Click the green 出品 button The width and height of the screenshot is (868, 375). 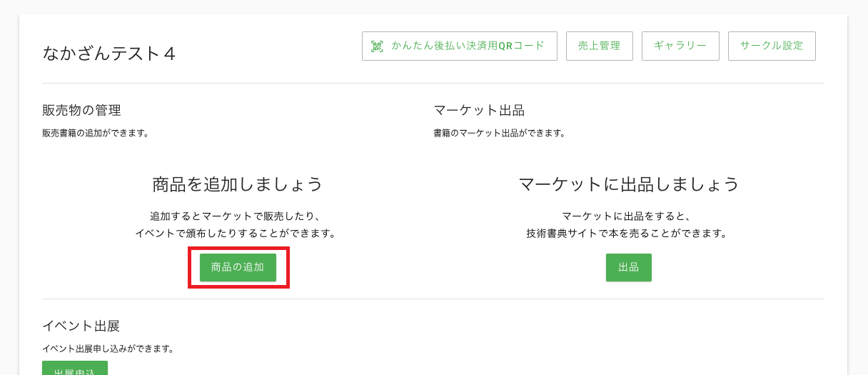coord(628,267)
